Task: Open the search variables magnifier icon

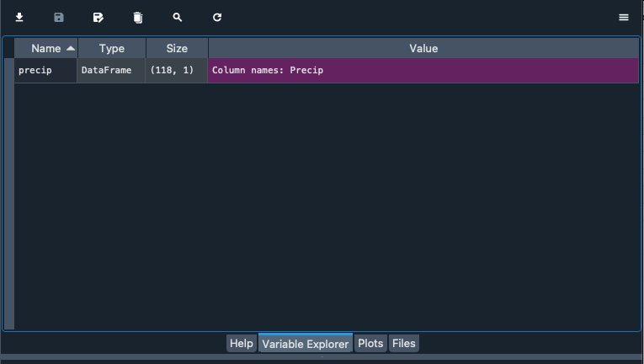Action: point(178,17)
